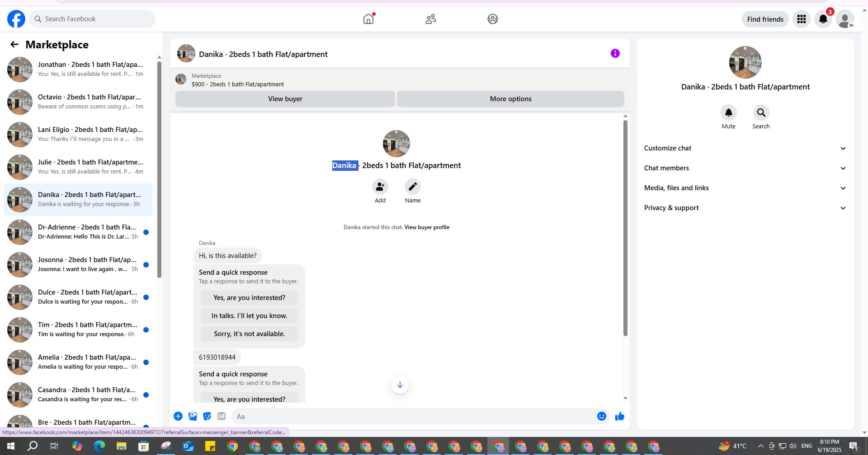Open taskbar clock showing 8:10 PM
Screen dimensions: 868x455
click(x=830, y=446)
